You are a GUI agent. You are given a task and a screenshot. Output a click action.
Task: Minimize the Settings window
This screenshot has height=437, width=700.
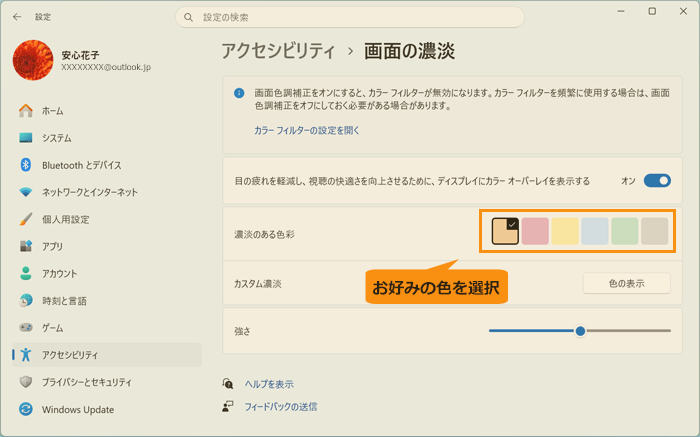click(621, 11)
